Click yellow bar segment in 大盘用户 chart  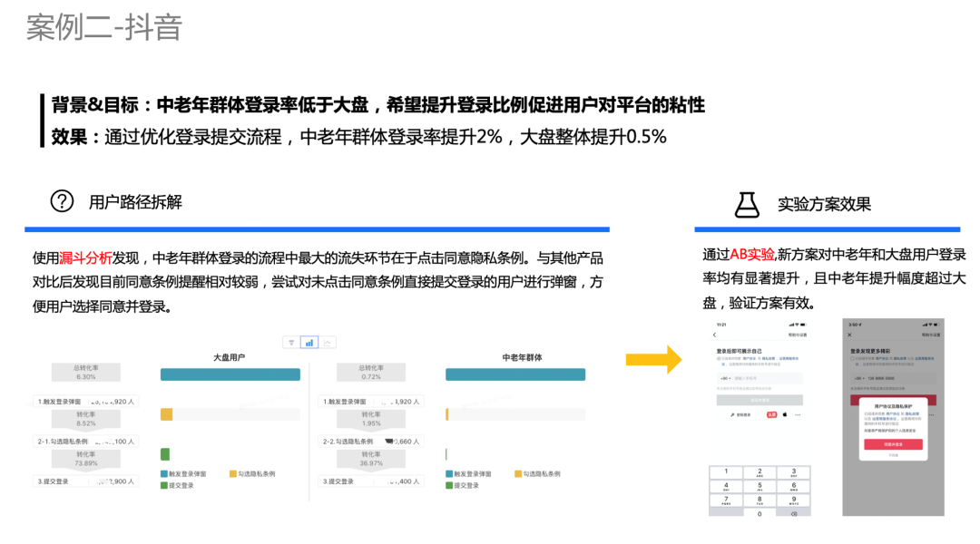166,414
